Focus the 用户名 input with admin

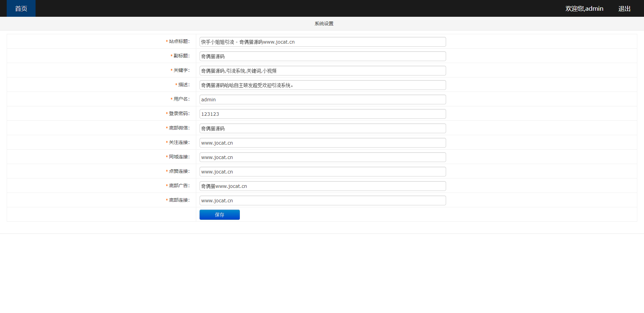coord(323,100)
